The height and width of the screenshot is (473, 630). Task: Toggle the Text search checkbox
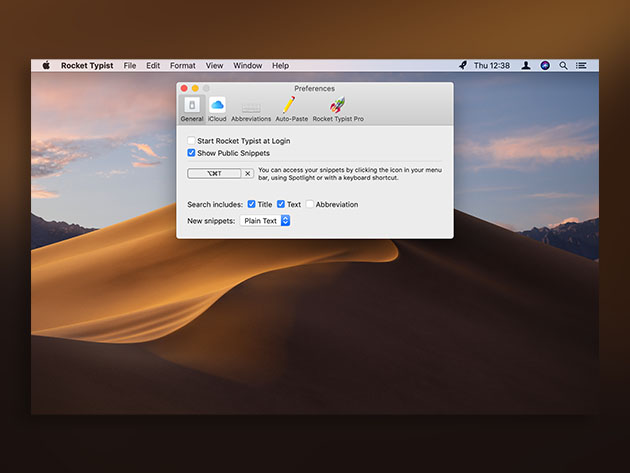[x=281, y=204]
